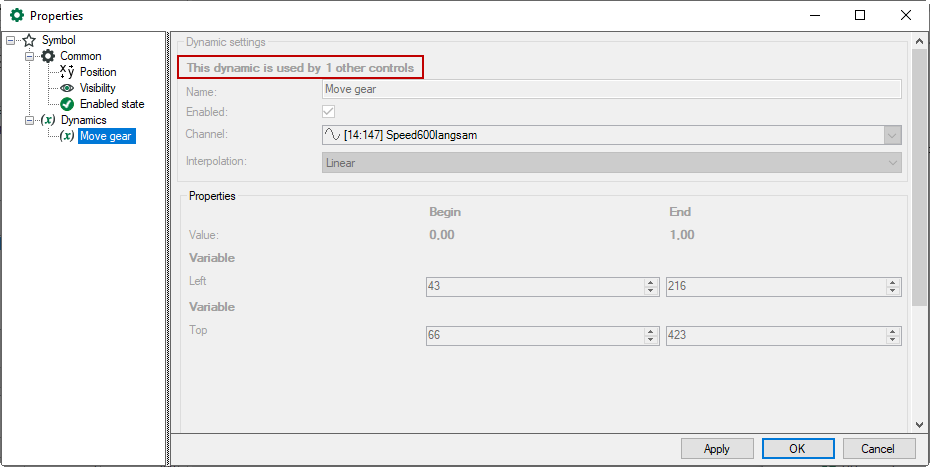Click the Move gear (x) icon
The width and height of the screenshot is (930, 467).
tap(67, 136)
